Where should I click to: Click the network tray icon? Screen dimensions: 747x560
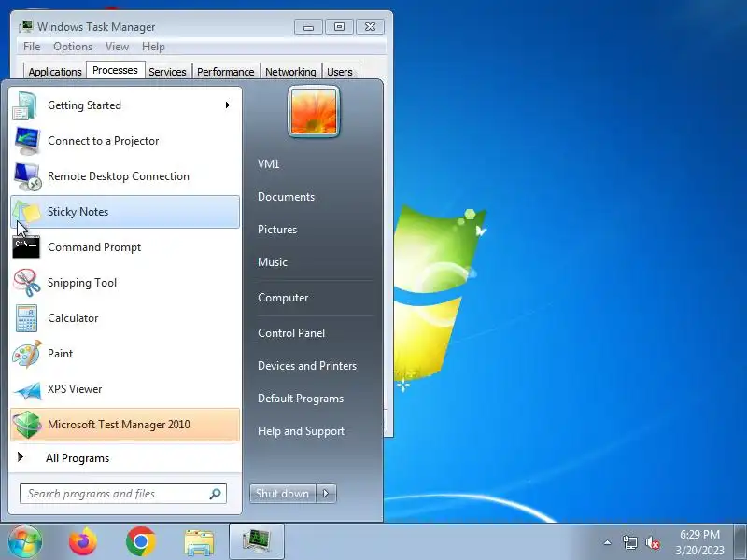(629, 542)
